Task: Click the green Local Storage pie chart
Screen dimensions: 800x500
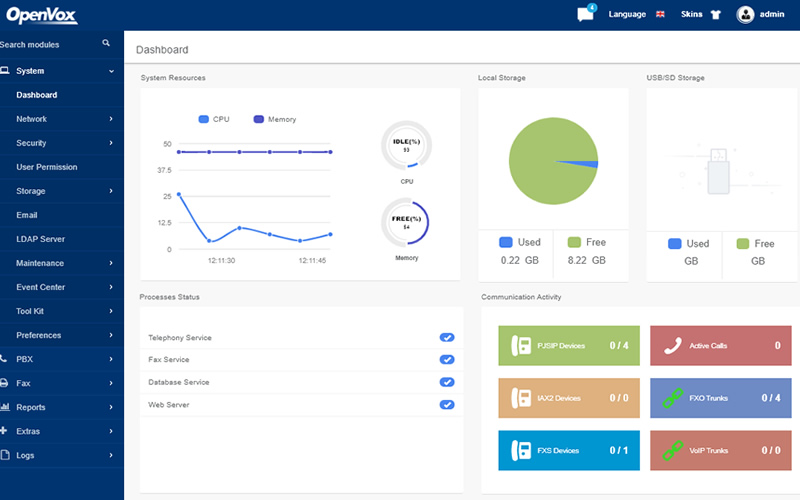Action: click(554, 161)
